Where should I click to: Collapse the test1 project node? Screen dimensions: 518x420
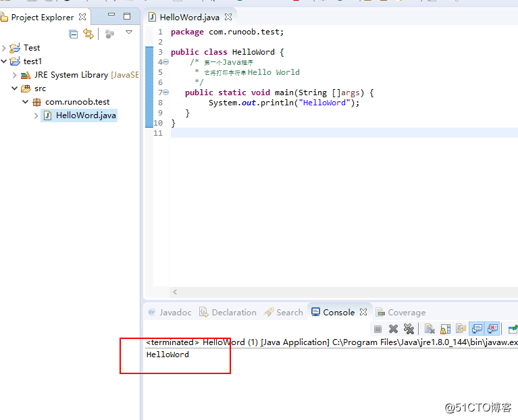pyautogui.click(x=4, y=61)
